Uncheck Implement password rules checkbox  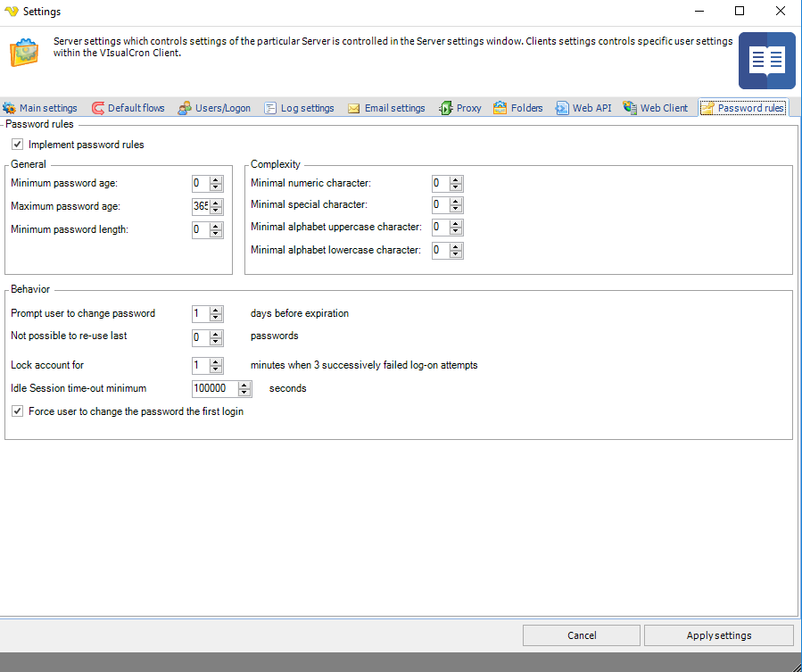click(x=17, y=145)
